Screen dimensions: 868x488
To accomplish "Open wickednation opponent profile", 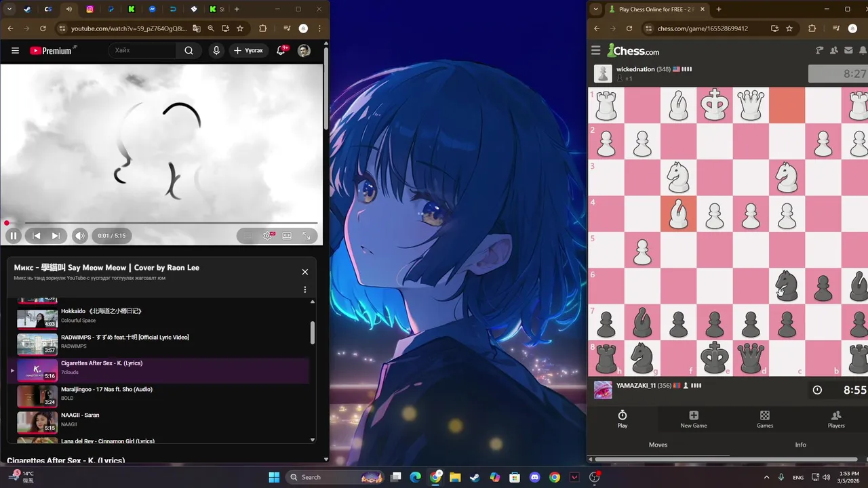I will pyautogui.click(x=635, y=69).
